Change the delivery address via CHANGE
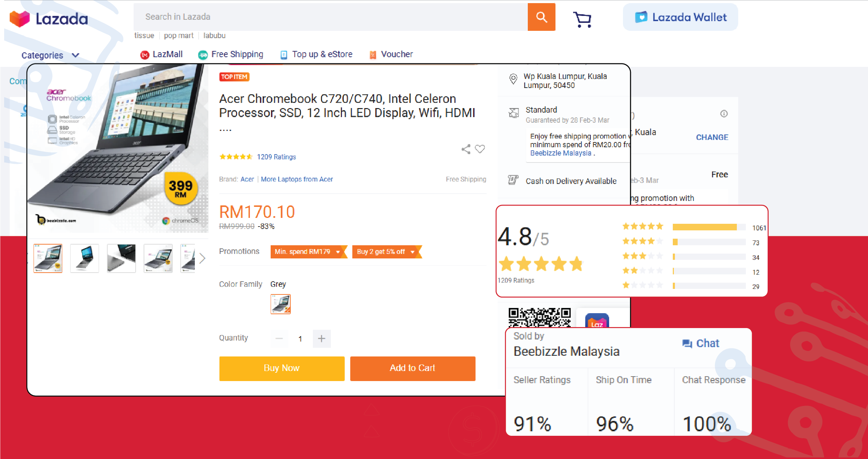The height and width of the screenshot is (459, 868). click(712, 138)
